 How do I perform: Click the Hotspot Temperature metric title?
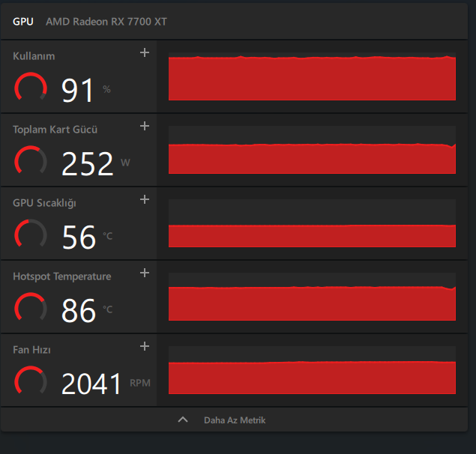click(x=62, y=276)
